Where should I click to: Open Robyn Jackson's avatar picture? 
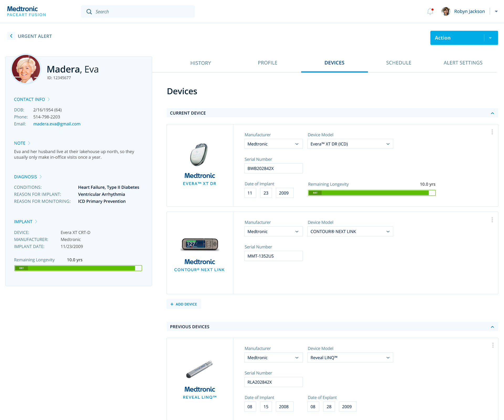pos(446,12)
